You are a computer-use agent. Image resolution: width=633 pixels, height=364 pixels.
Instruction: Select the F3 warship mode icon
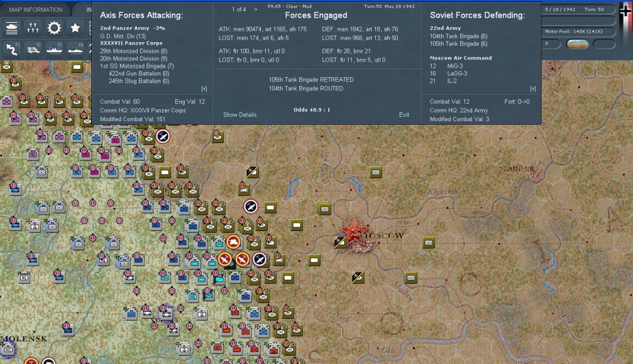tap(54, 48)
